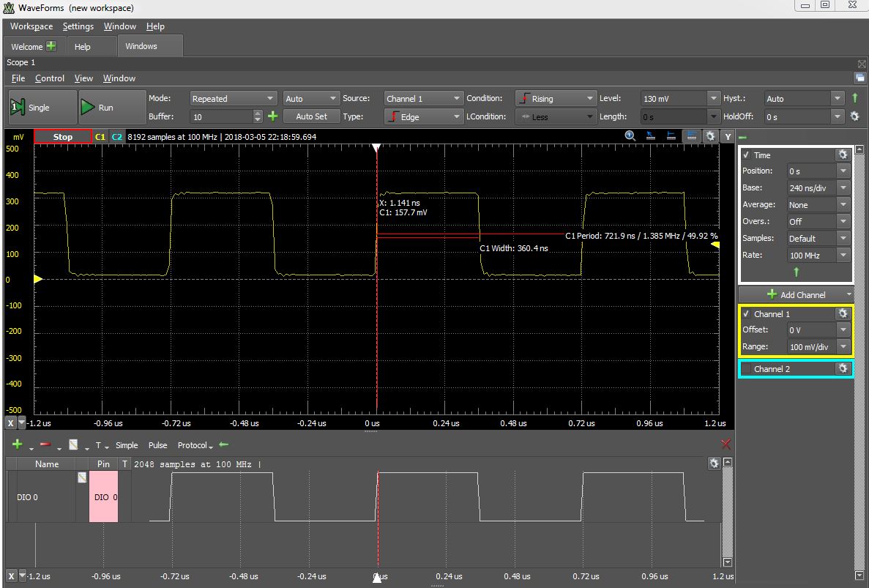The width and height of the screenshot is (869, 588).
Task: Open Channel 2 gear settings
Action: pos(843,368)
